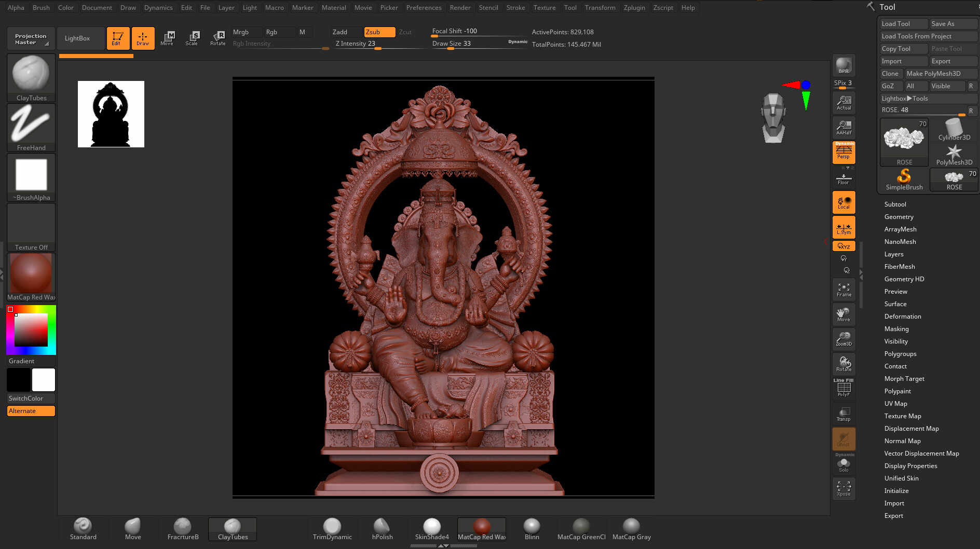Open the Stroke menu
980x549 pixels.
[x=515, y=7]
